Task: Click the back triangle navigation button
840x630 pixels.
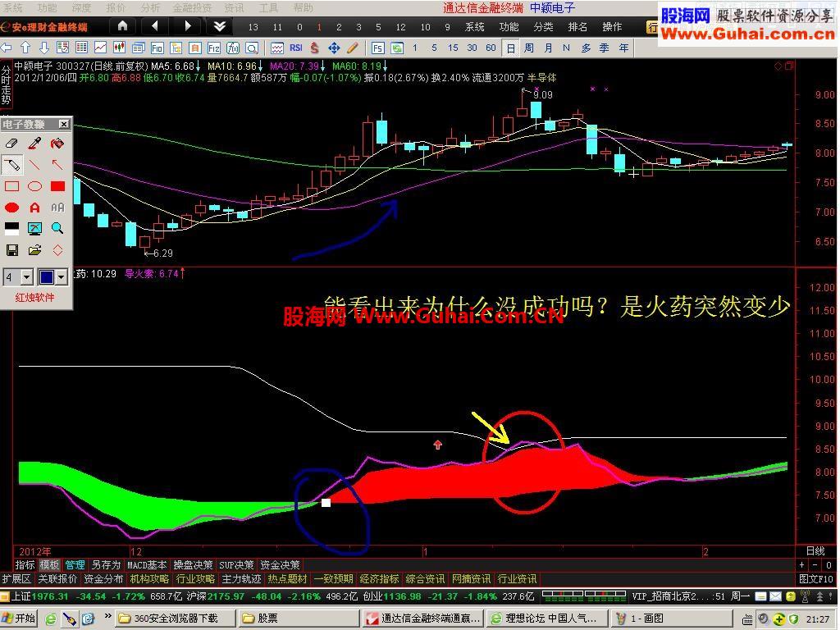Action: (x=155, y=25)
